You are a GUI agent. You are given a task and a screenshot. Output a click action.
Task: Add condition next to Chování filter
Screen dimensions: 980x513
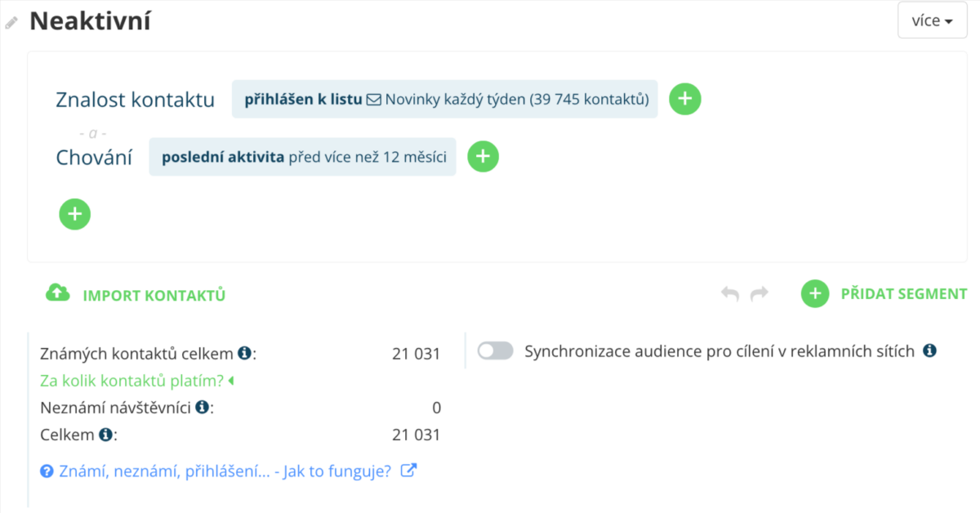click(x=483, y=157)
